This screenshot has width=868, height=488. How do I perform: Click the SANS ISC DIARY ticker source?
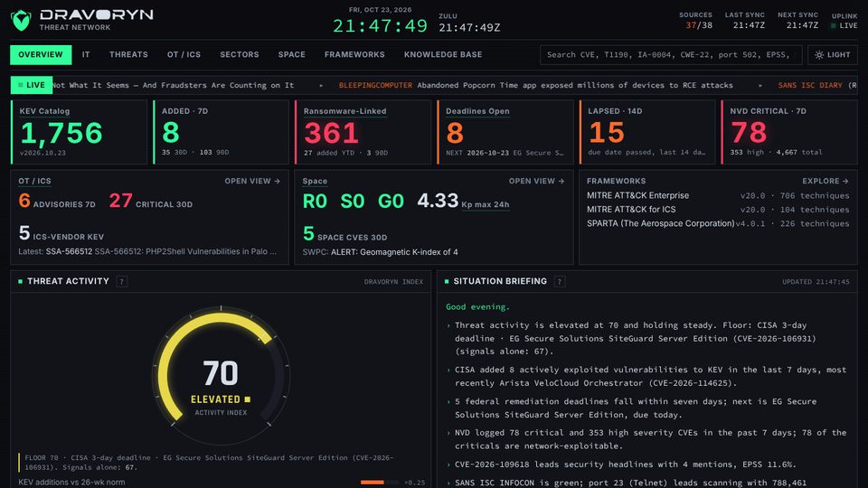[x=810, y=85]
